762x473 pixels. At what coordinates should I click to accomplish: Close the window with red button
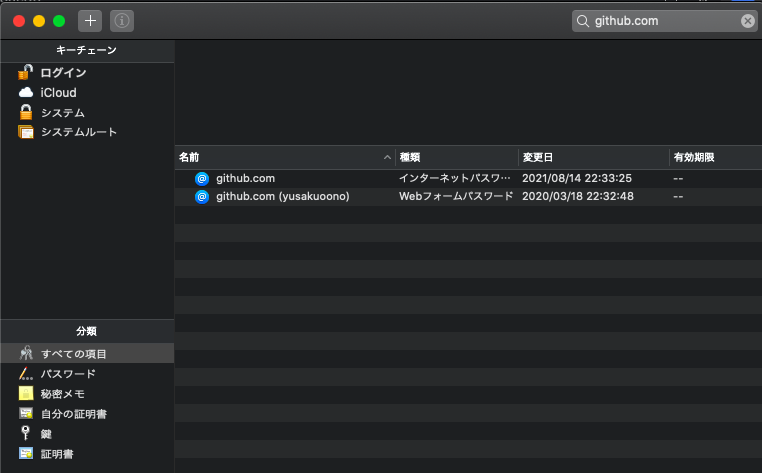(19, 21)
